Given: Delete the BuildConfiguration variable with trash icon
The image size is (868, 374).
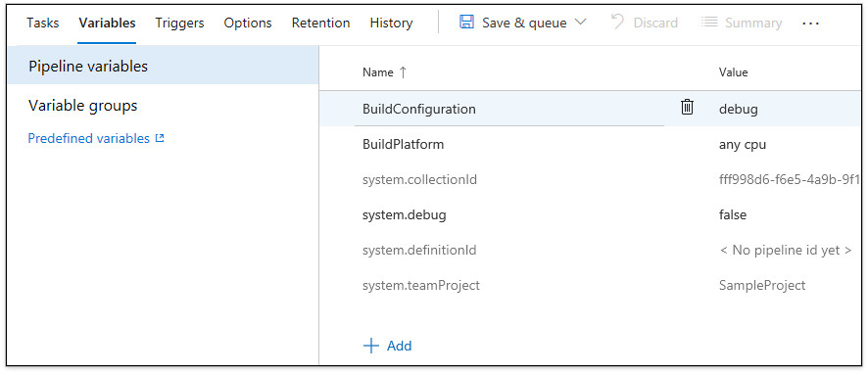Looking at the screenshot, I should (687, 107).
